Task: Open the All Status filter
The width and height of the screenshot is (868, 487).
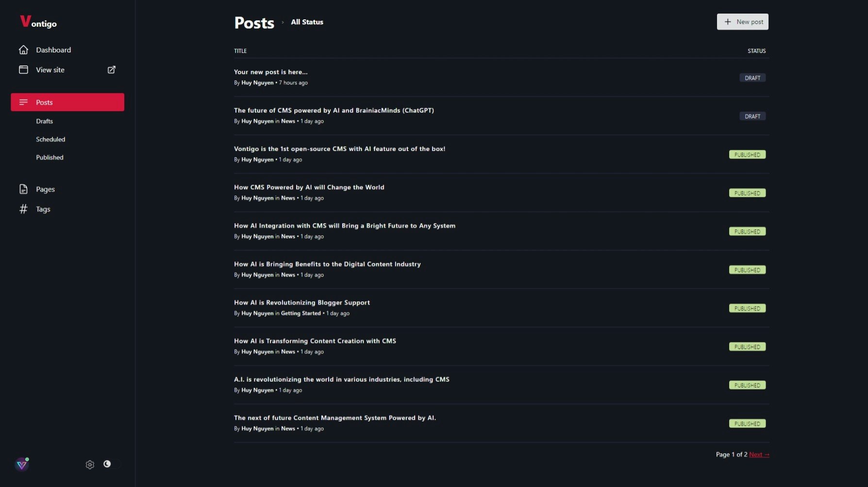Action: 307,22
